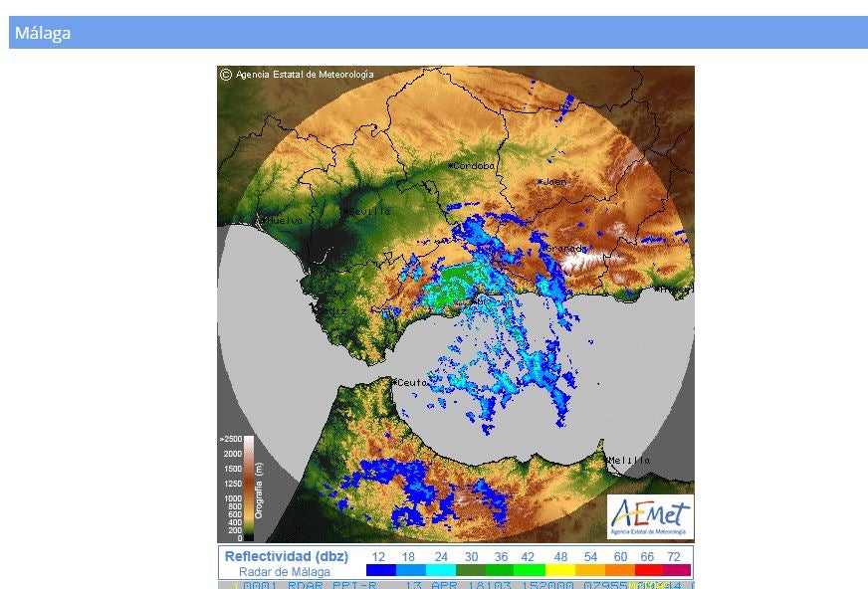Click the yellow 48 dbz legend color
Viewport: 868px width, 589px height.
(x=559, y=571)
